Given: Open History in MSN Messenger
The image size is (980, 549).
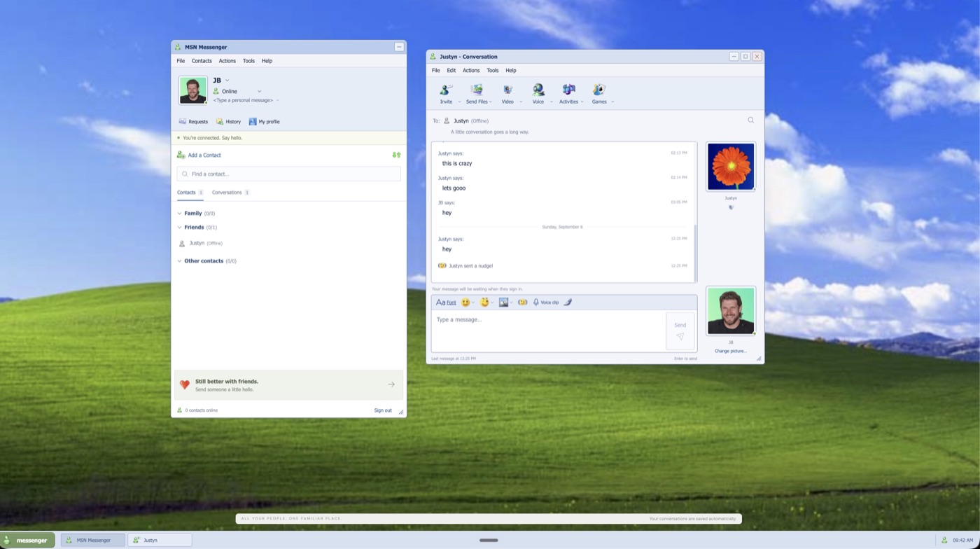Looking at the screenshot, I should tap(228, 122).
